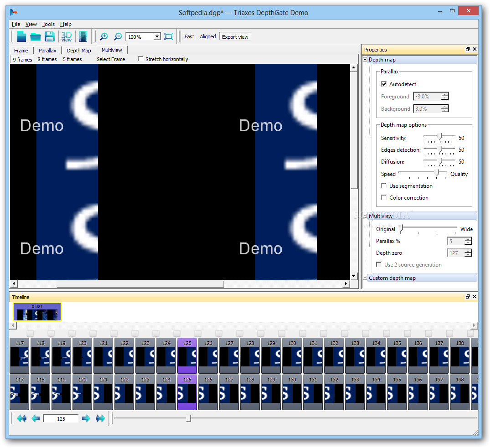Close the Properties panel
Screen dimensions: 491x448
(475, 49)
